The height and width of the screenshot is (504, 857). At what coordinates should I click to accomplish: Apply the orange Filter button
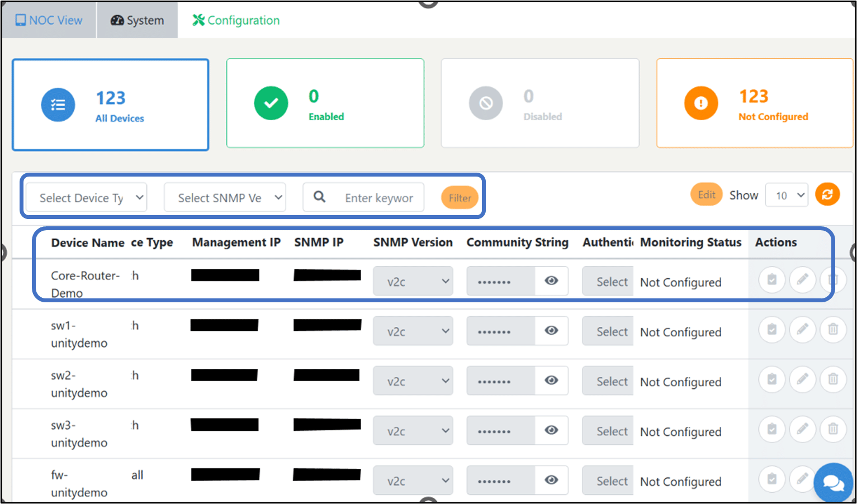point(460,198)
